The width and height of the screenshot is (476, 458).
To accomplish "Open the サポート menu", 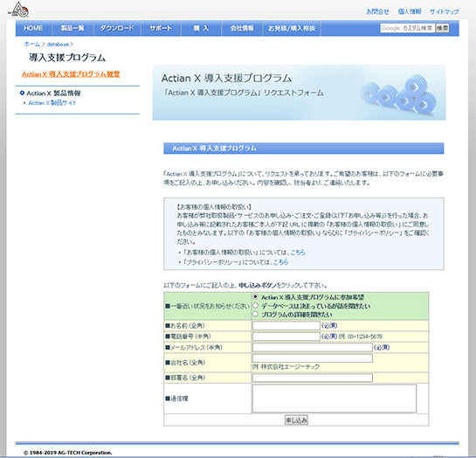I will pos(161,28).
